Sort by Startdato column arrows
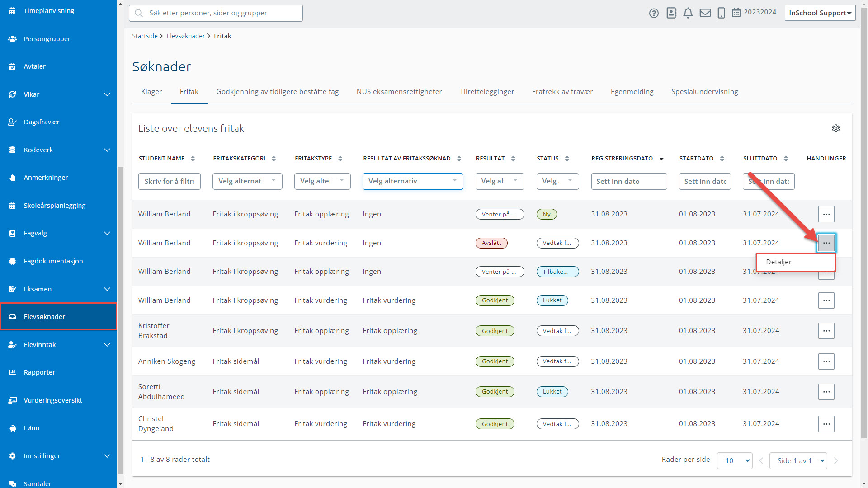Image resolution: width=868 pixels, height=488 pixels. coord(722,159)
